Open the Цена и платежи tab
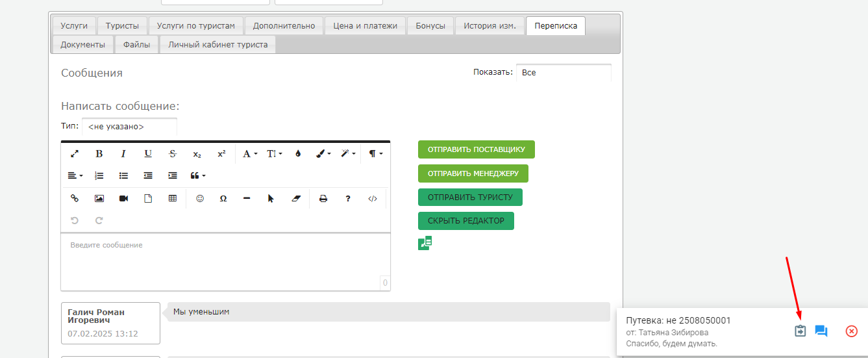868x358 pixels. (365, 26)
